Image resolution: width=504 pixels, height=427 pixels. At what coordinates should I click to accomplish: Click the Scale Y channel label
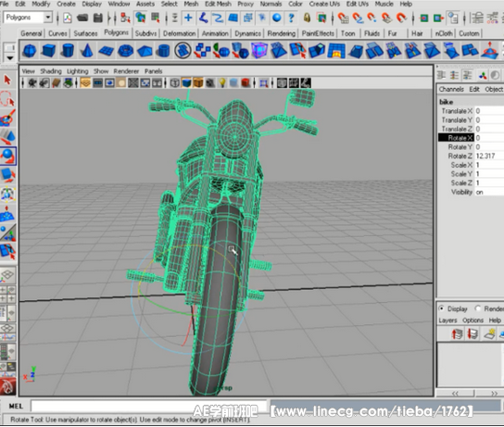point(461,174)
